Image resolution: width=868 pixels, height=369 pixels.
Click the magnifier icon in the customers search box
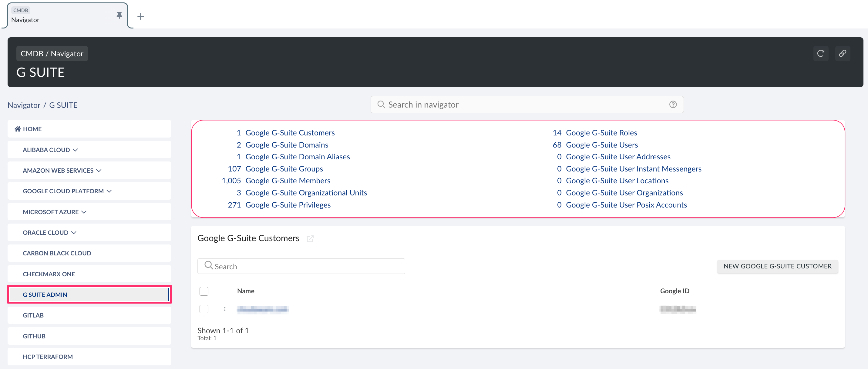[x=208, y=266]
